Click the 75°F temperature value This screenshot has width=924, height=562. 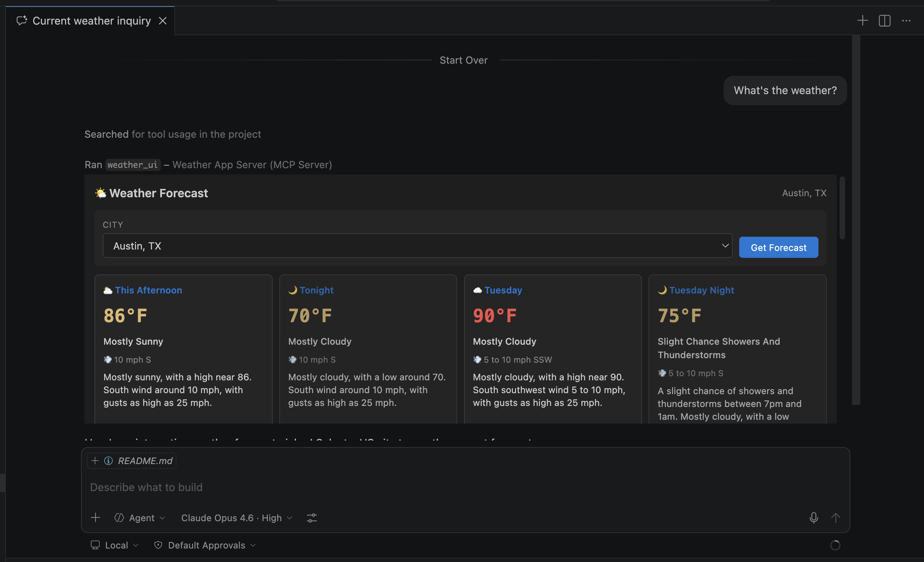coord(679,315)
